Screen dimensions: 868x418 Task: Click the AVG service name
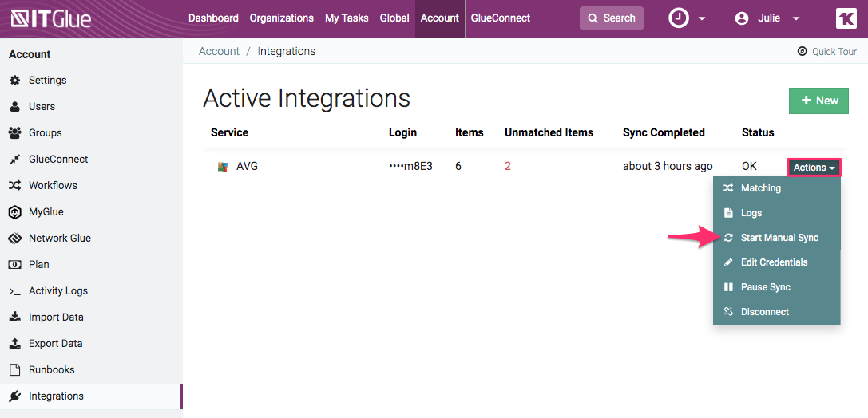coord(247,166)
